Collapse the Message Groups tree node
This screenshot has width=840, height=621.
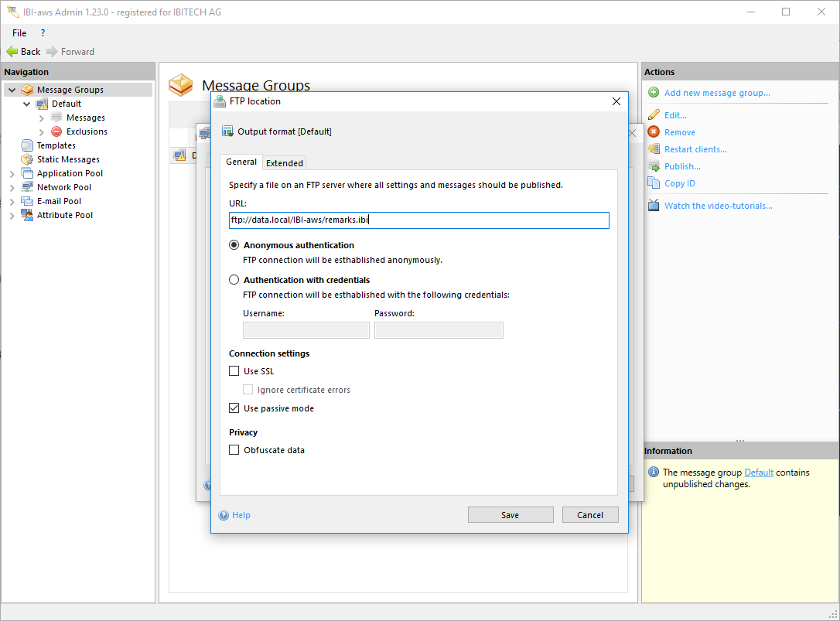(x=12, y=90)
